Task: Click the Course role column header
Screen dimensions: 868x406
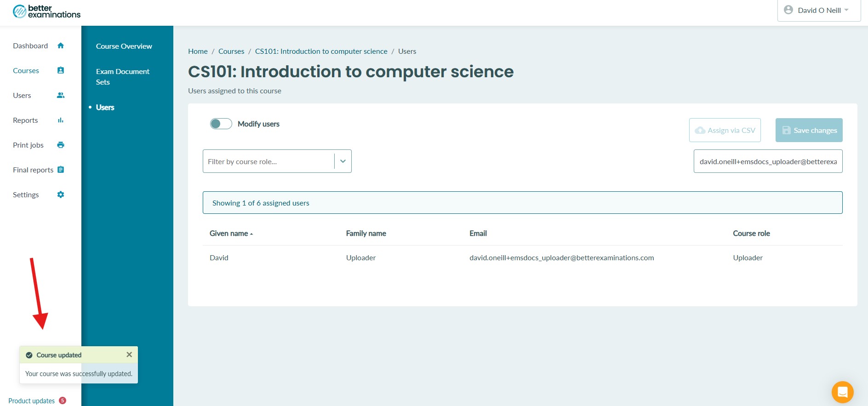Action: (751, 234)
